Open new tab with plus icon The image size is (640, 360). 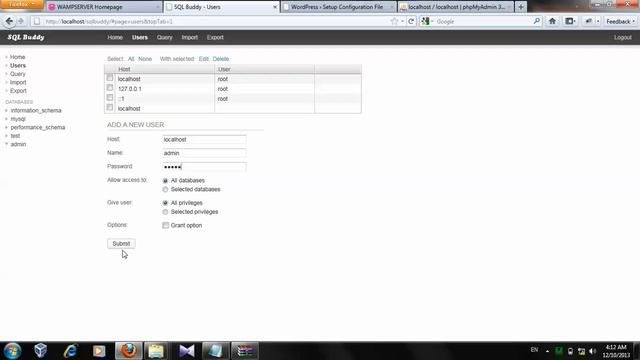(521, 7)
